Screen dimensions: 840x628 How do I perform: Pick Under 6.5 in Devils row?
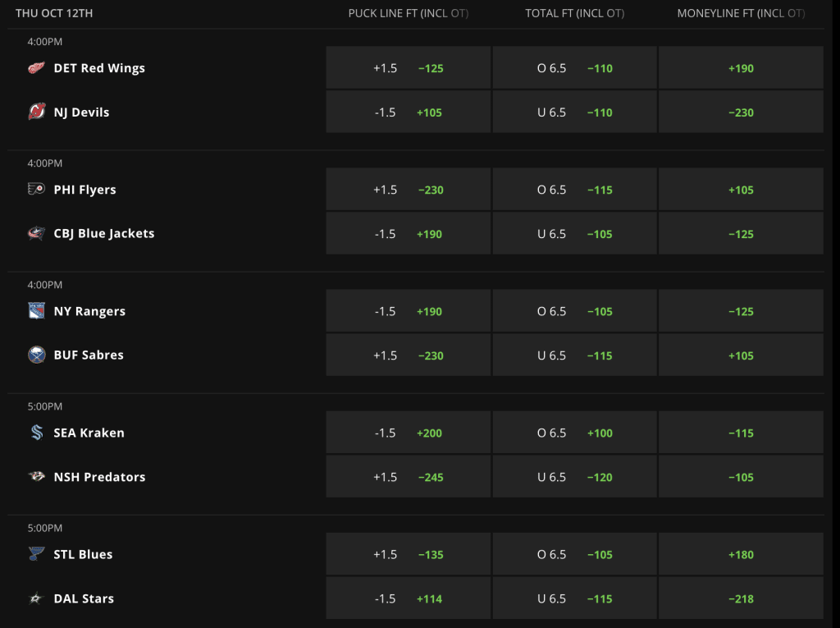575,112
